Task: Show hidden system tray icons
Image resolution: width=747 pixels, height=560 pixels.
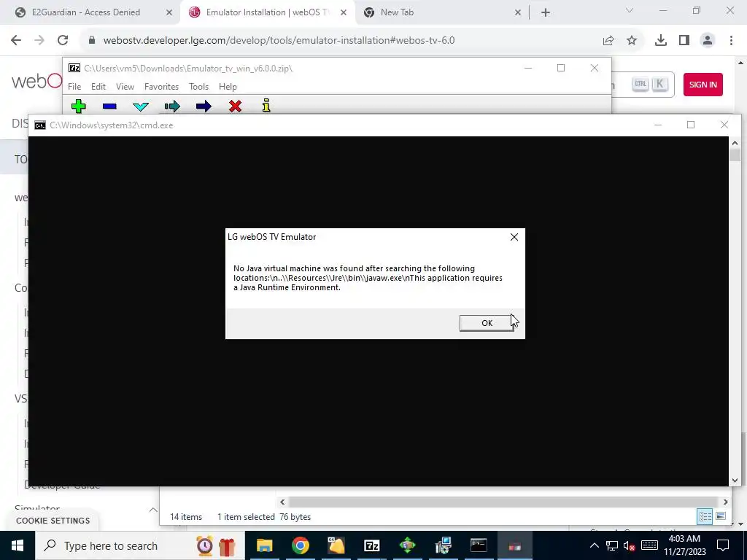Action: coord(594,545)
